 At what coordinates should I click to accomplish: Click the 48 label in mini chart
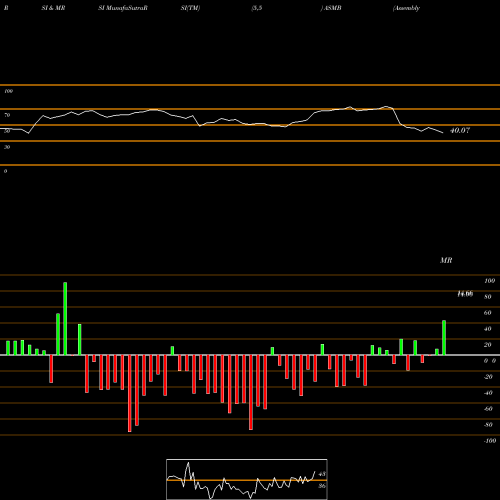tap(322, 474)
